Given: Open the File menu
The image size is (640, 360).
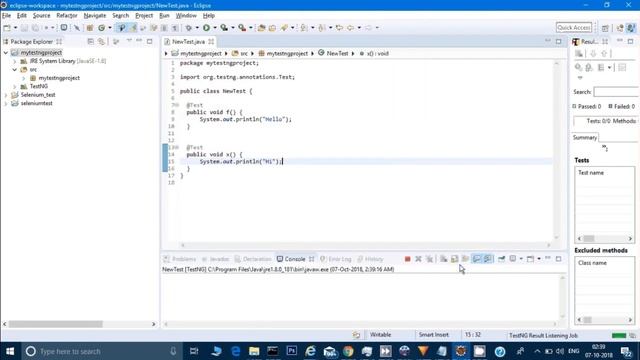Looking at the screenshot, I should click(x=7, y=16).
